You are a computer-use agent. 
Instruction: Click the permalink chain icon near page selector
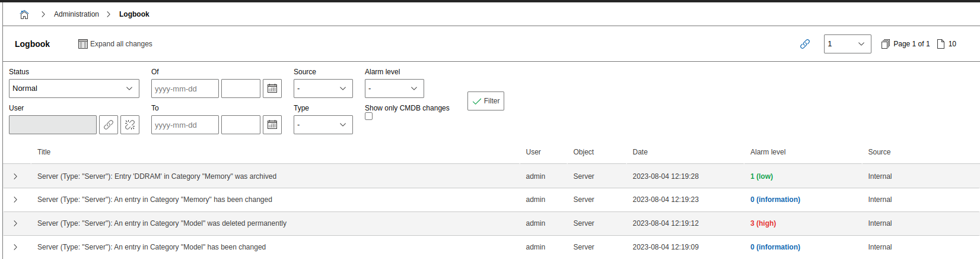(805, 44)
